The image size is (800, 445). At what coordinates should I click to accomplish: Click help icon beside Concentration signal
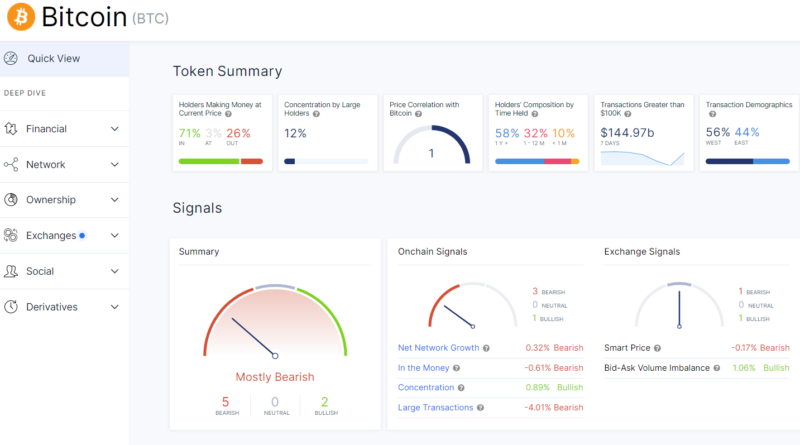tap(461, 388)
